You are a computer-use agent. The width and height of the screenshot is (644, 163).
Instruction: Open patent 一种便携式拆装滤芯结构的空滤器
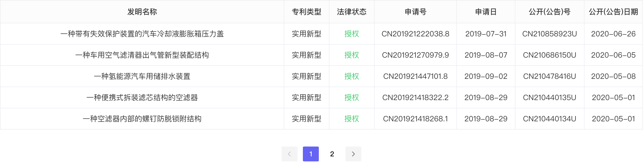pyautogui.click(x=142, y=97)
